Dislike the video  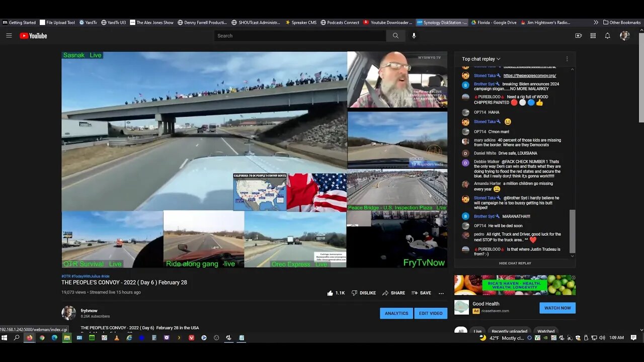(x=364, y=293)
